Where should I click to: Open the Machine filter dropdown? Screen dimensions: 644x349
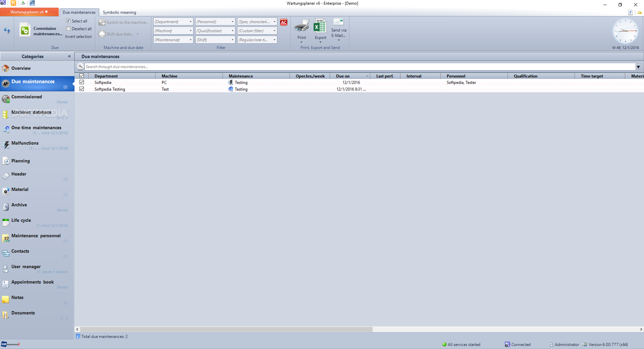[173, 31]
